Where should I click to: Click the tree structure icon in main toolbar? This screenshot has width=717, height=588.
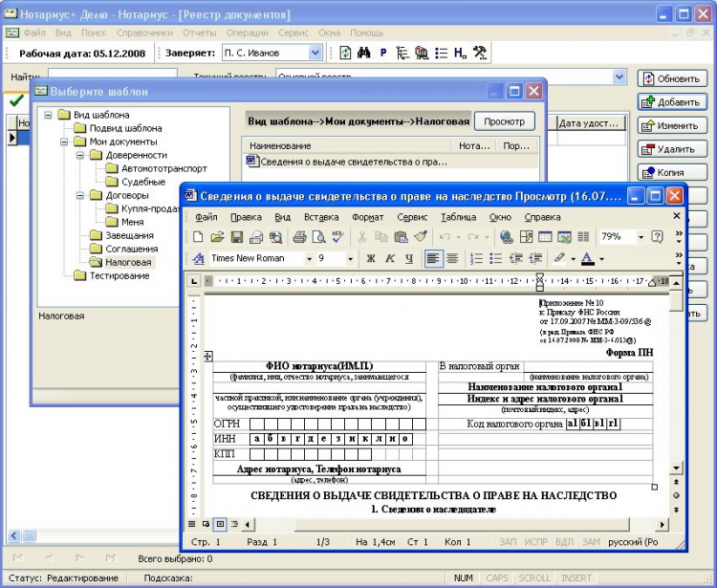pos(402,53)
